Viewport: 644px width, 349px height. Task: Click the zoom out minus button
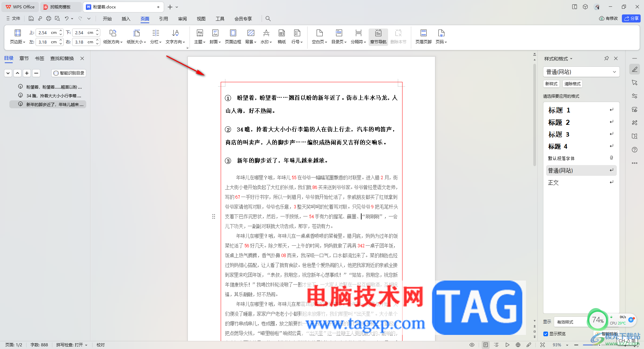point(576,345)
